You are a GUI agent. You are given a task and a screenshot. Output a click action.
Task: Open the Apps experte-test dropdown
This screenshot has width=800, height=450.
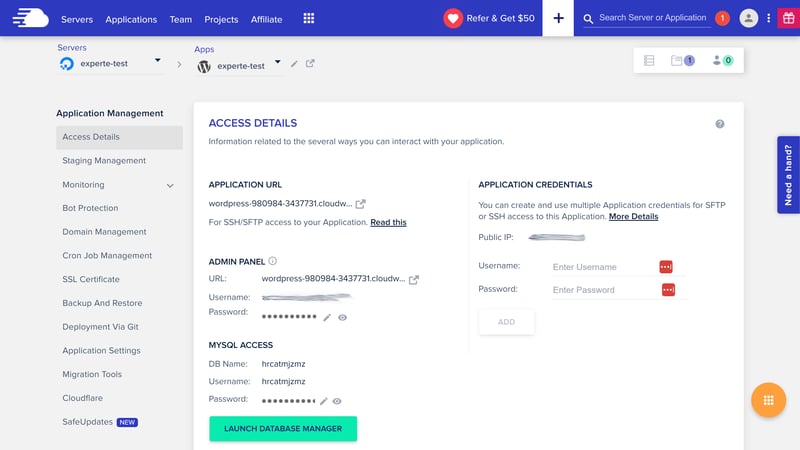[x=278, y=62]
